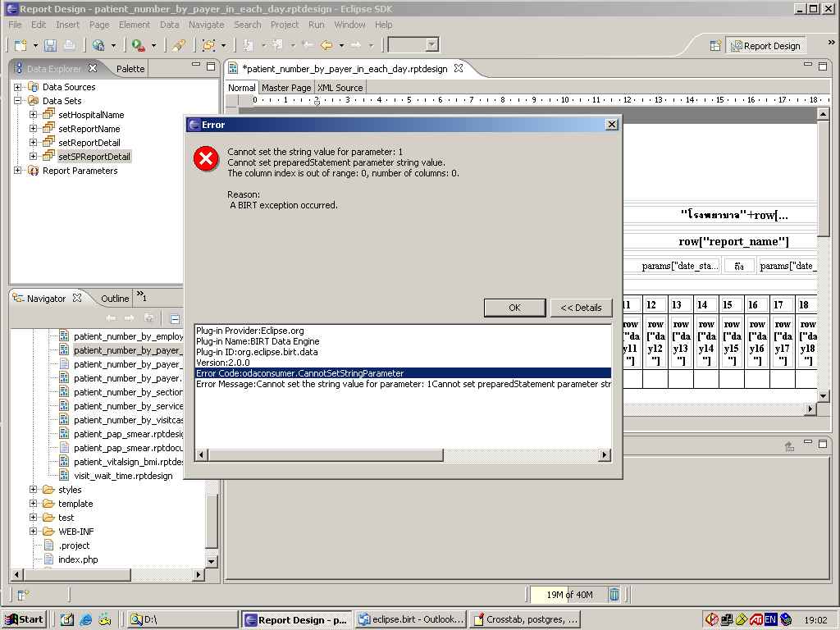Expand the Data Sources tree node
The width and height of the screenshot is (840, 630).
18,87
